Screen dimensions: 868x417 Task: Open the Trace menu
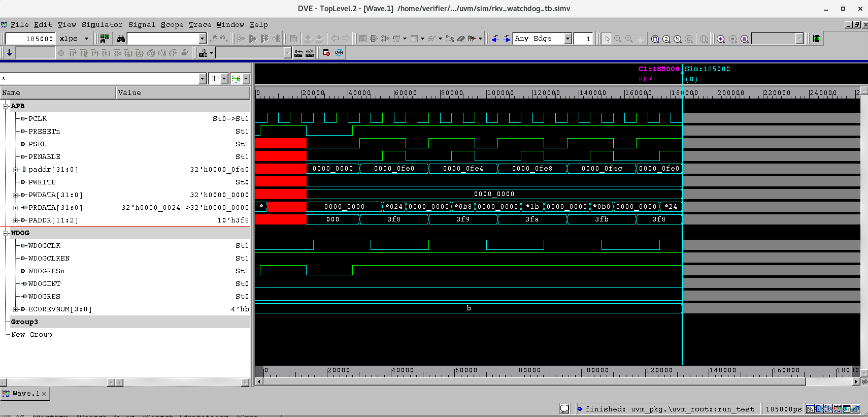200,24
